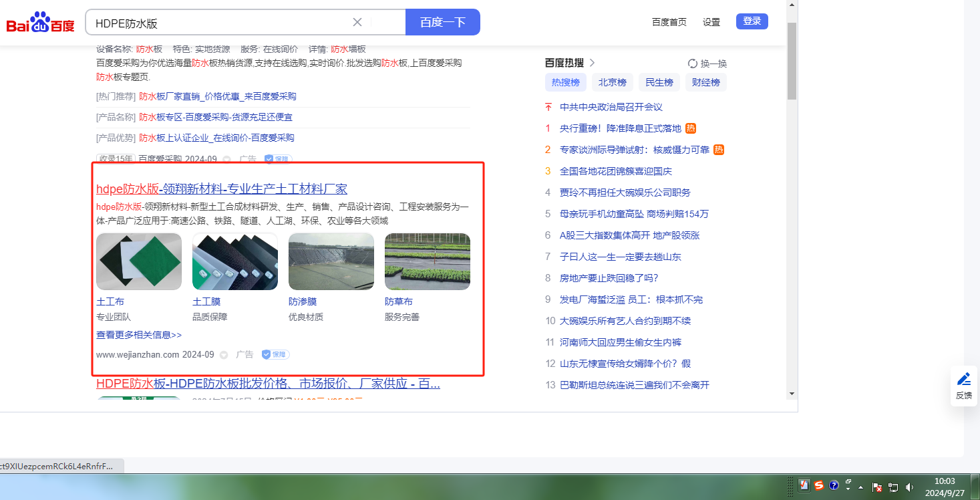Expand the 百度热搜 chevron

[592, 63]
